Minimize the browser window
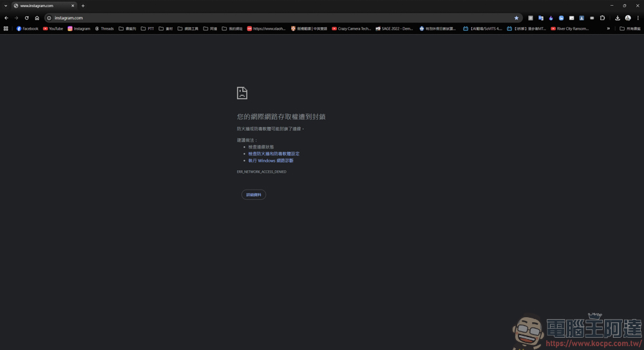 click(612, 6)
